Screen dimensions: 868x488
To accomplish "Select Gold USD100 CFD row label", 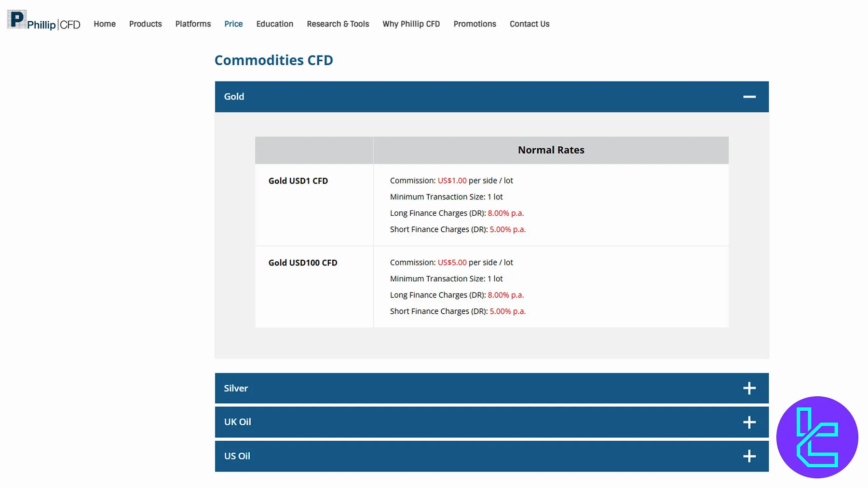I will coord(303,263).
